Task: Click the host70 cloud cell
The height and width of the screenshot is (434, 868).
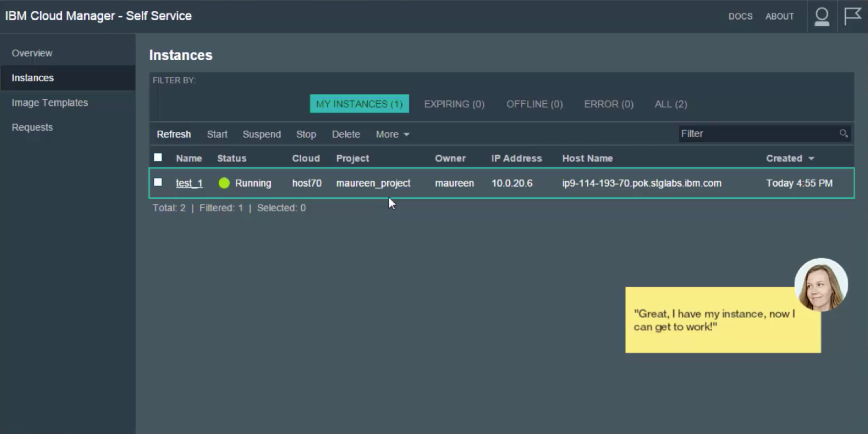Action: coord(307,183)
